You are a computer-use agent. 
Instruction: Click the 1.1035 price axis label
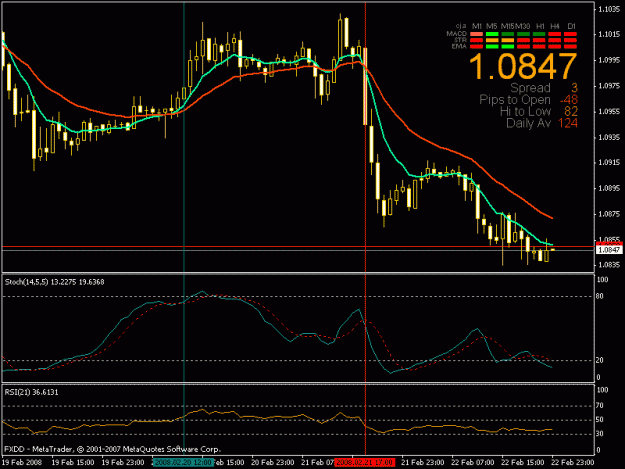(x=609, y=9)
